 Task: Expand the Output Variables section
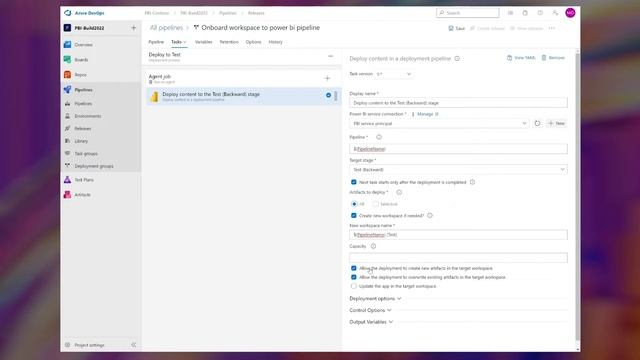(x=371, y=322)
